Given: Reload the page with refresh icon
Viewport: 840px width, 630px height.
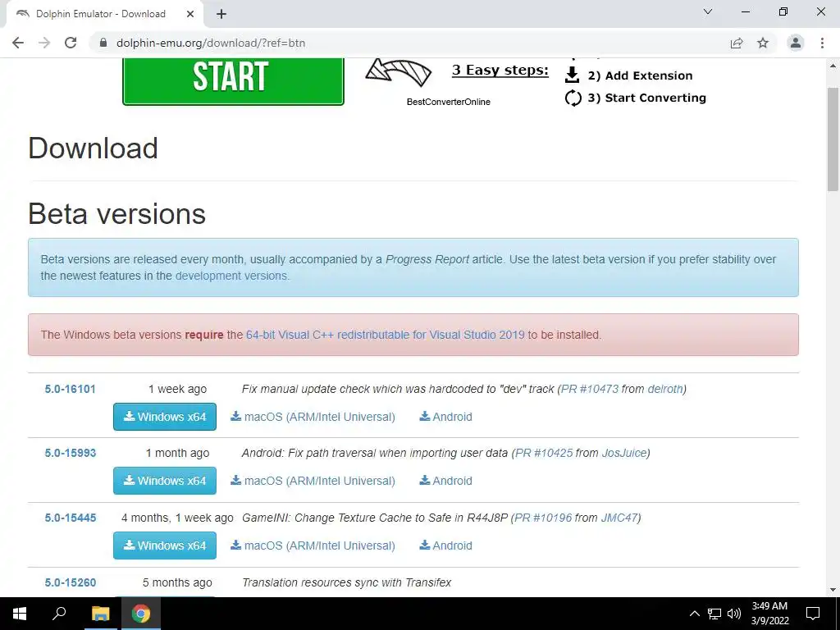Looking at the screenshot, I should [71, 43].
